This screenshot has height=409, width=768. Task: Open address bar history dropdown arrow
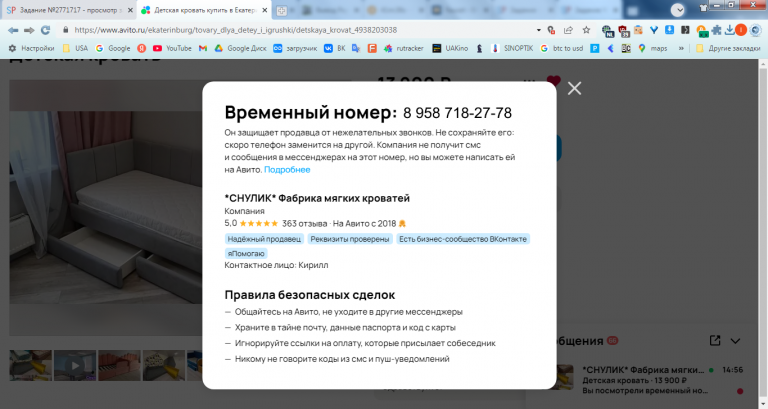pos(539,30)
